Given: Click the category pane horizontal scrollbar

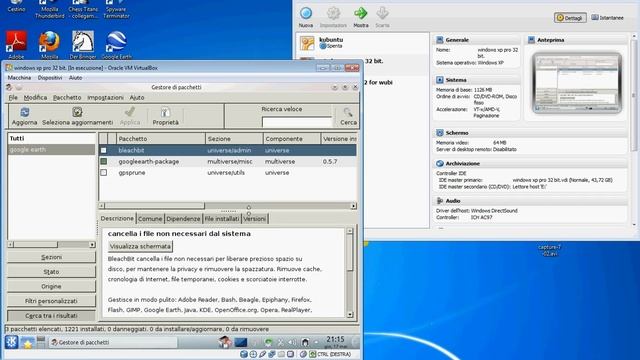Looking at the screenshot, I should (x=51, y=244).
